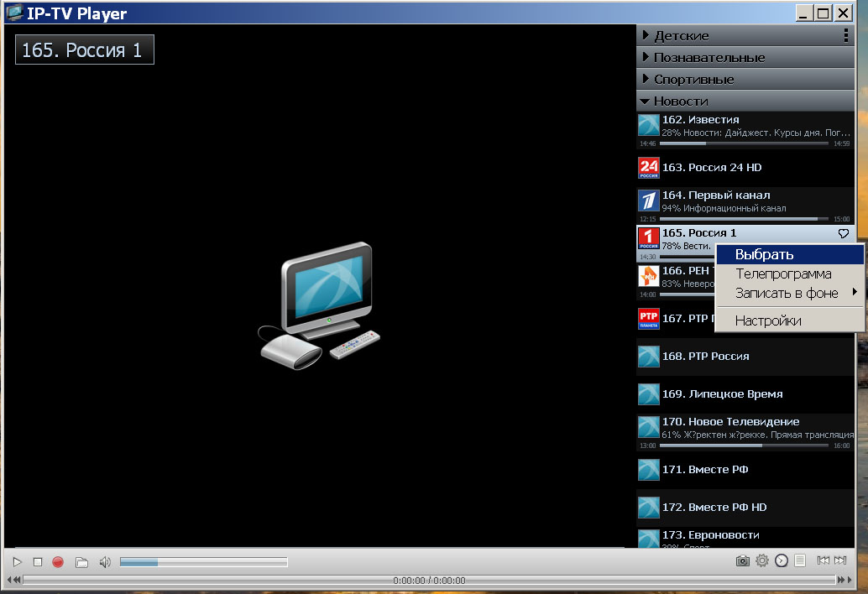Viewport: 868px width, 594px height.
Task: Mute sound via the speaker icon
Action: point(105,562)
